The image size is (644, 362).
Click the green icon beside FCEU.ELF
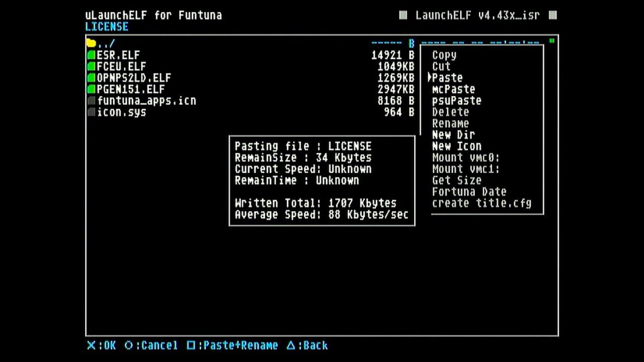91,66
